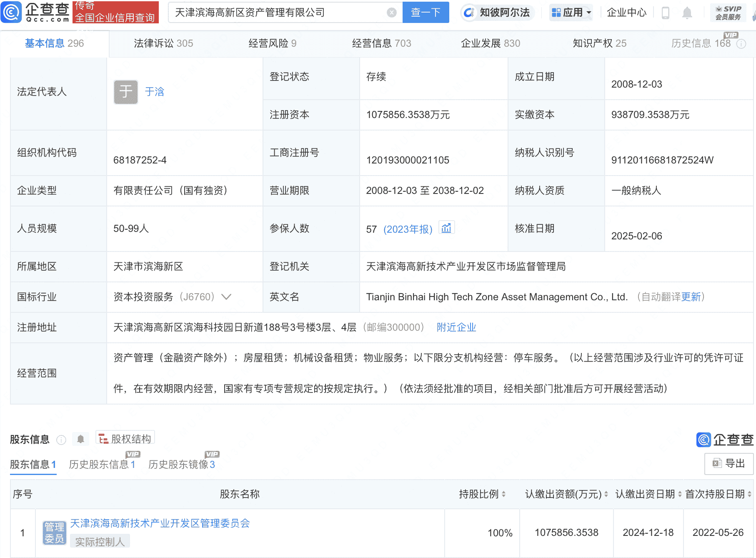Click the 附近企业 link
The width and height of the screenshot is (756, 558).
tap(456, 327)
